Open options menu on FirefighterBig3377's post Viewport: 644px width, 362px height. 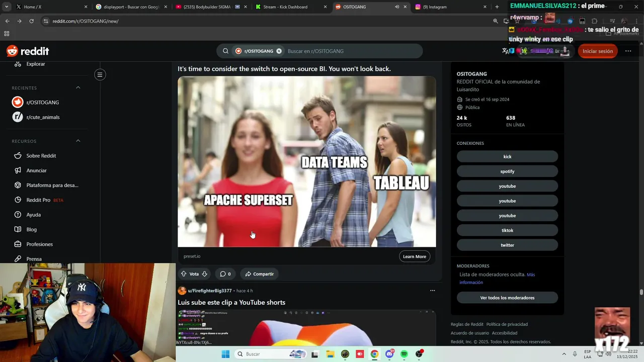(432, 291)
